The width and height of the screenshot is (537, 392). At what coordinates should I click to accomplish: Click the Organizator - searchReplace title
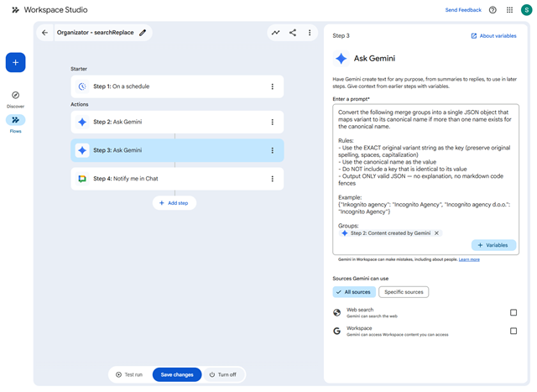point(95,33)
